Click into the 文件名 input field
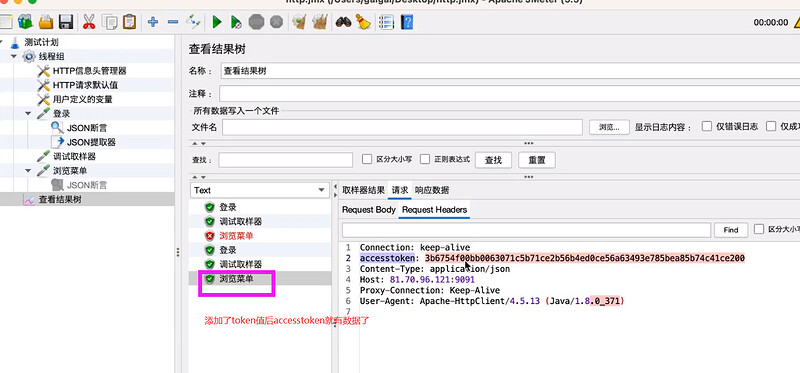The width and height of the screenshot is (800, 373). tap(402, 127)
